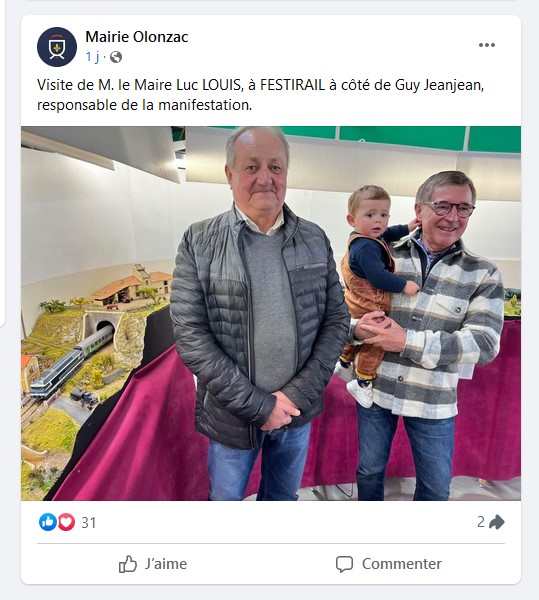
Task: Click the thumbs-up outline icon beside J'aime
Action: point(127,564)
